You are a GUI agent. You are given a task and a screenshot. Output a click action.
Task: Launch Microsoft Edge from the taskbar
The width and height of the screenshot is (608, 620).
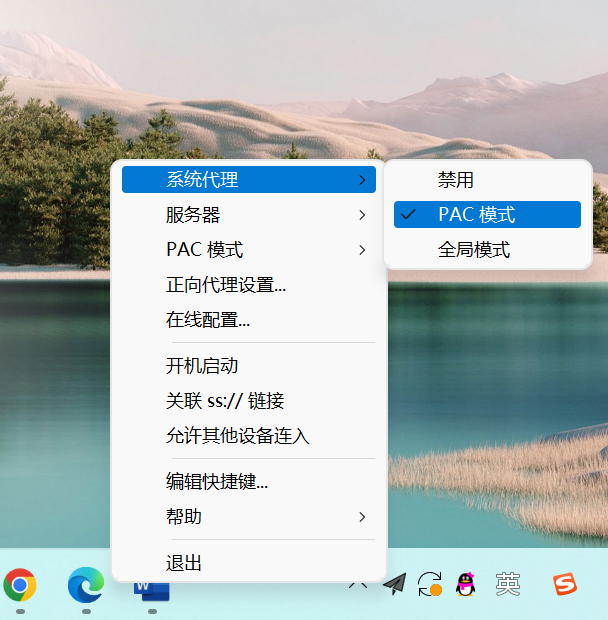(x=86, y=585)
